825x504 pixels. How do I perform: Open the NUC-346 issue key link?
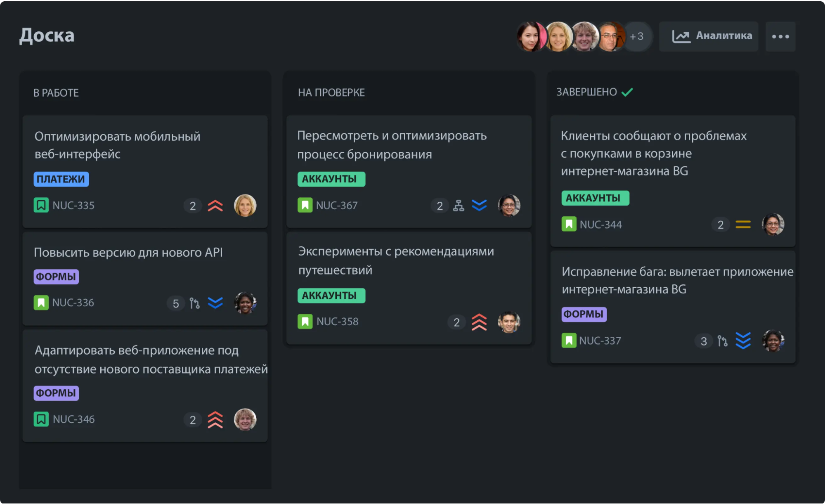[x=73, y=419]
